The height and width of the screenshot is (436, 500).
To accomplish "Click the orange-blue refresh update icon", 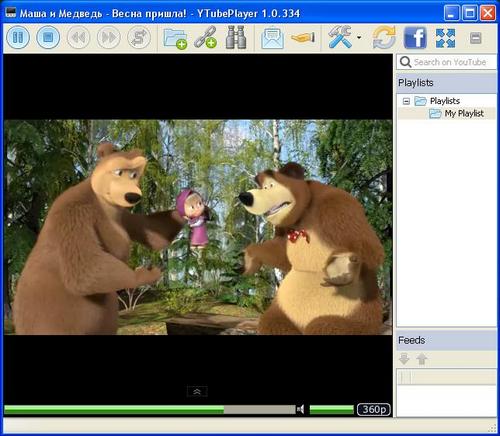I will (384, 37).
